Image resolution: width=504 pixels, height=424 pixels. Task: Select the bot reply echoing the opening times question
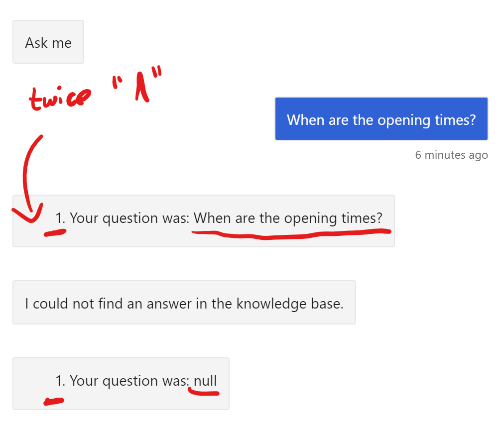(x=204, y=221)
